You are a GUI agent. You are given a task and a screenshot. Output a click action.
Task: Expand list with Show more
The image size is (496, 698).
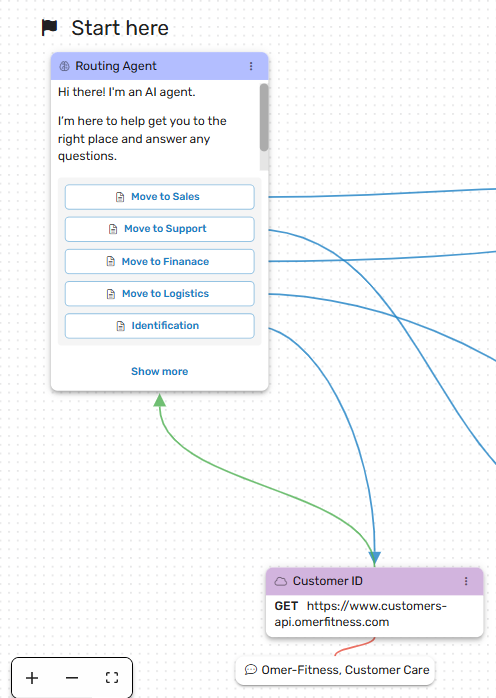pos(159,371)
